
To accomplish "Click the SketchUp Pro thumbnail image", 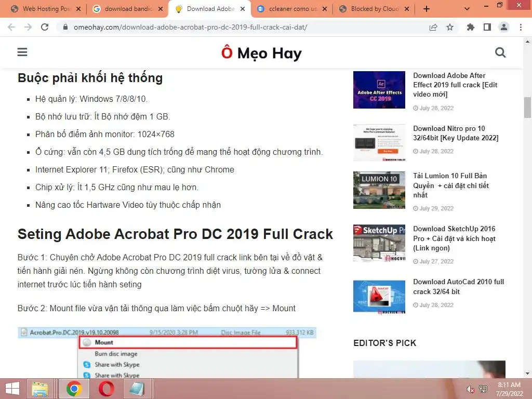I will coord(379,243).
